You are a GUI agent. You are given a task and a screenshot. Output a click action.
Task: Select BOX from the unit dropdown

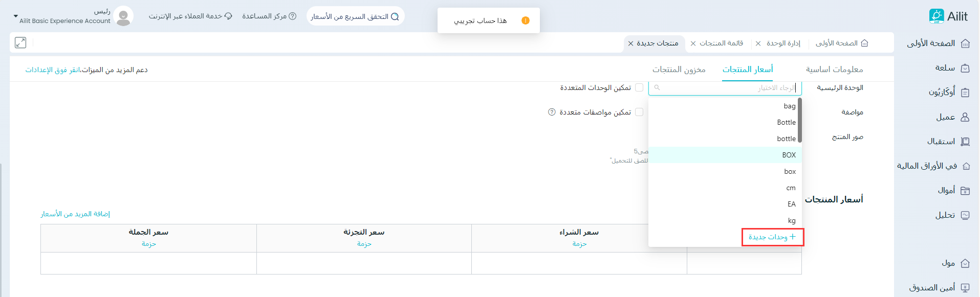click(789, 155)
